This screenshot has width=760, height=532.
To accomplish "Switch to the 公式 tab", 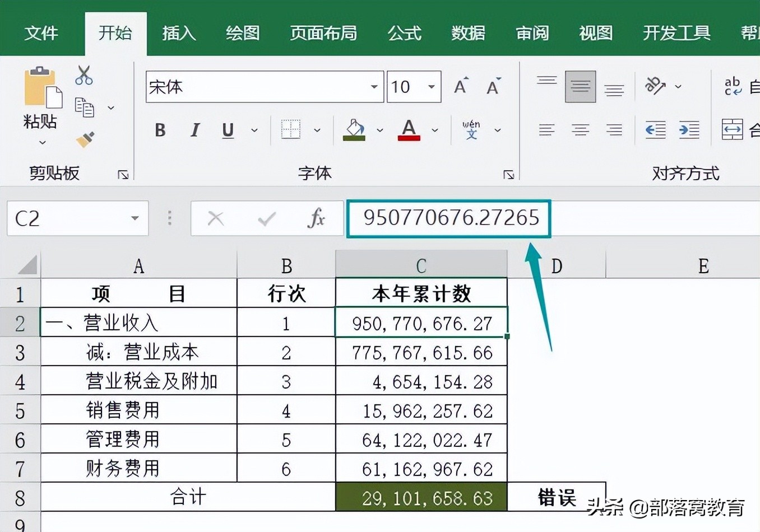I will pyautogui.click(x=404, y=33).
